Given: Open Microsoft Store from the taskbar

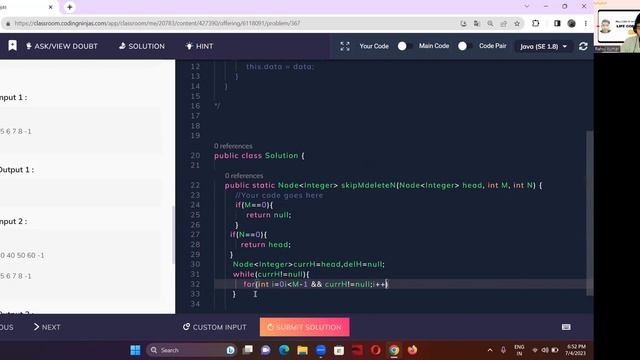Looking at the screenshot, I should (x=339, y=350).
